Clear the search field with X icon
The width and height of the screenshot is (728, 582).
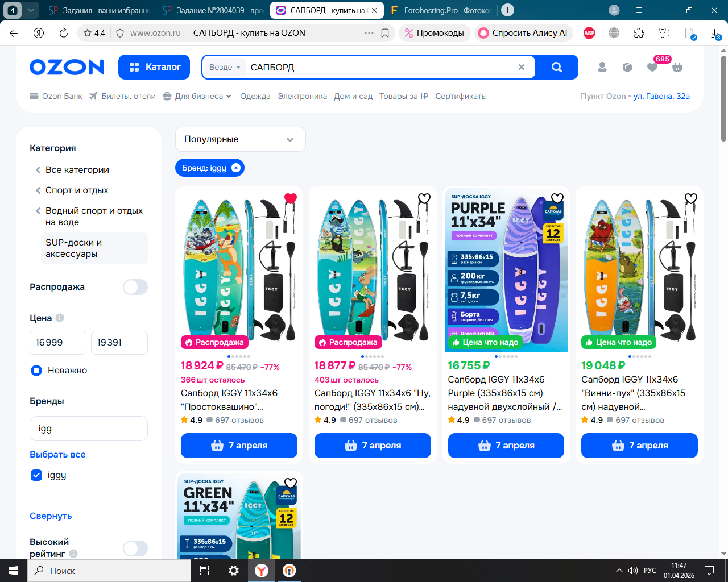pos(522,67)
